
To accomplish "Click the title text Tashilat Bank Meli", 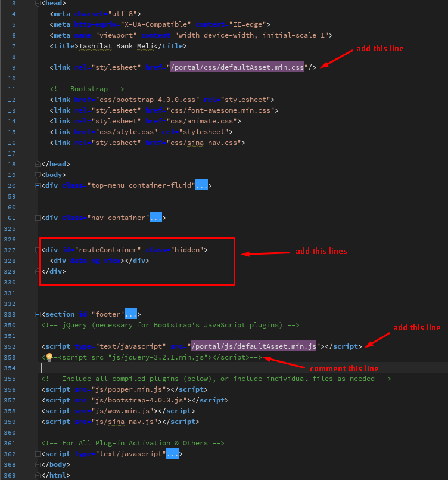I will point(116,46).
